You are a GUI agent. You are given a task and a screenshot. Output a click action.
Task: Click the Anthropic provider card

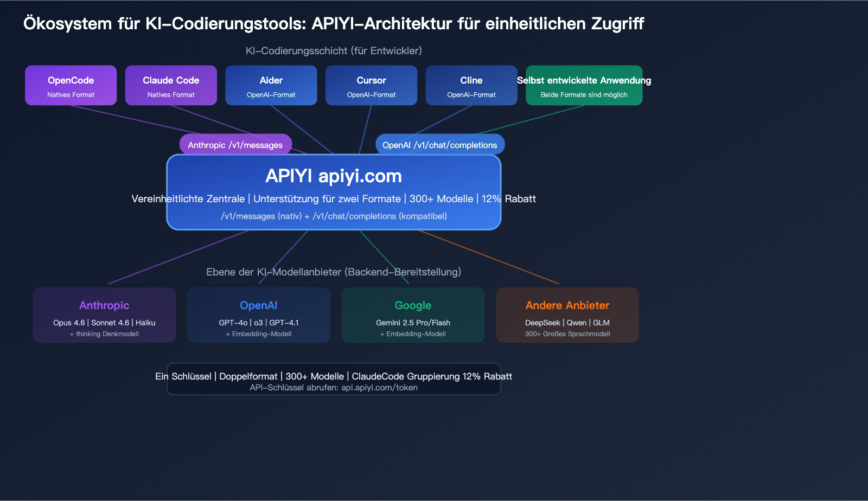tap(104, 315)
